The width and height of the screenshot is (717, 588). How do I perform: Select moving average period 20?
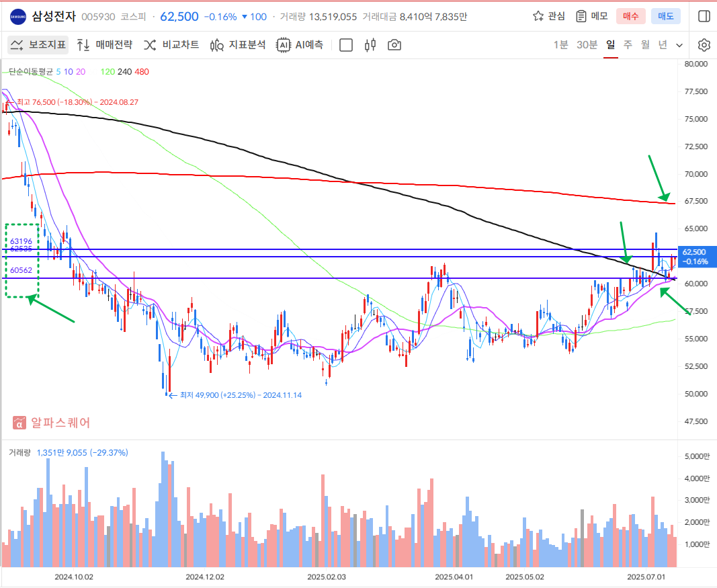pos(81,72)
